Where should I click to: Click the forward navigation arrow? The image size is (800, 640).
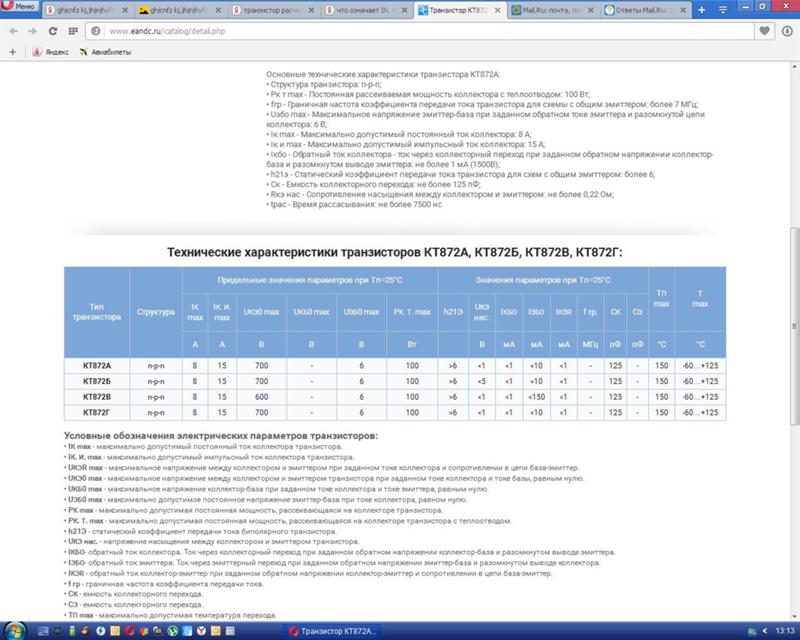click(30, 31)
